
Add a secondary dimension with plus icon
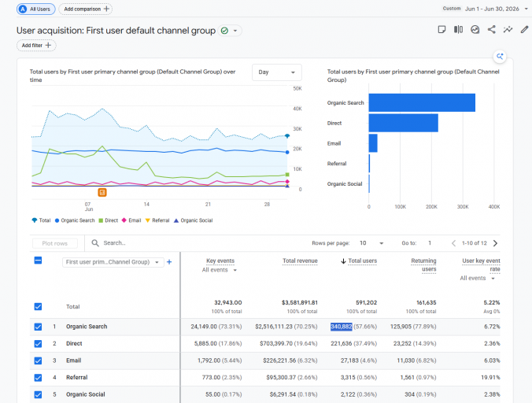click(x=169, y=262)
